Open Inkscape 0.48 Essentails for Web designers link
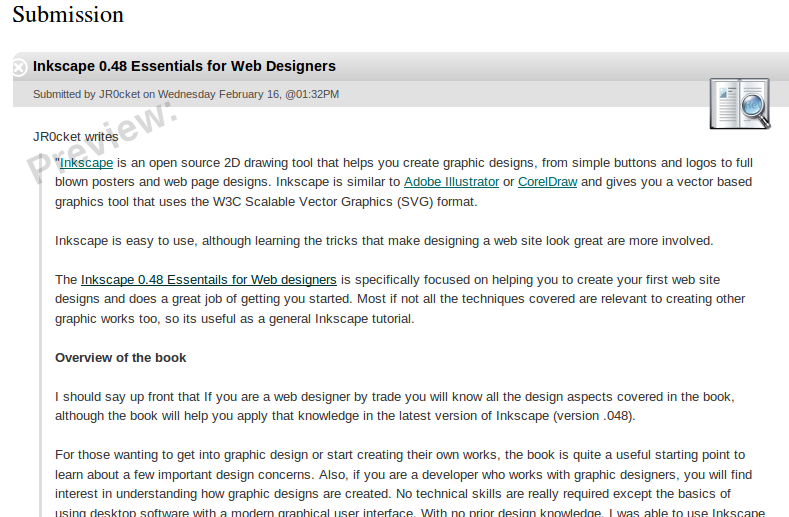789x517 pixels. [208, 279]
